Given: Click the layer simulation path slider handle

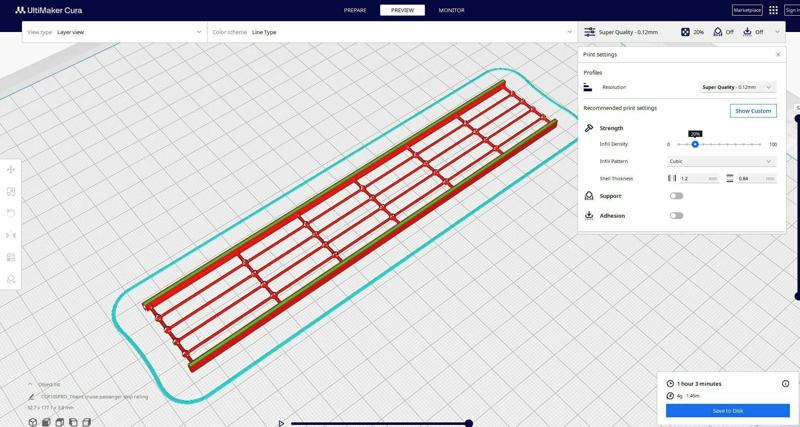Looking at the screenshot, I should pyautogui.click(x=468, y=423).
